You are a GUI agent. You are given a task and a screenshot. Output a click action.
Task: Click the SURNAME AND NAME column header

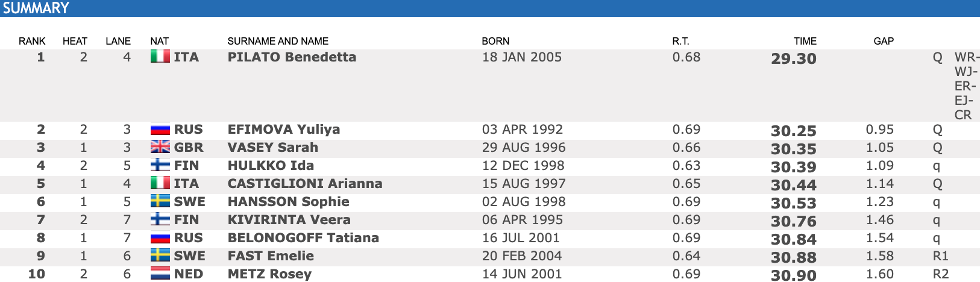(x=278, y=41)
